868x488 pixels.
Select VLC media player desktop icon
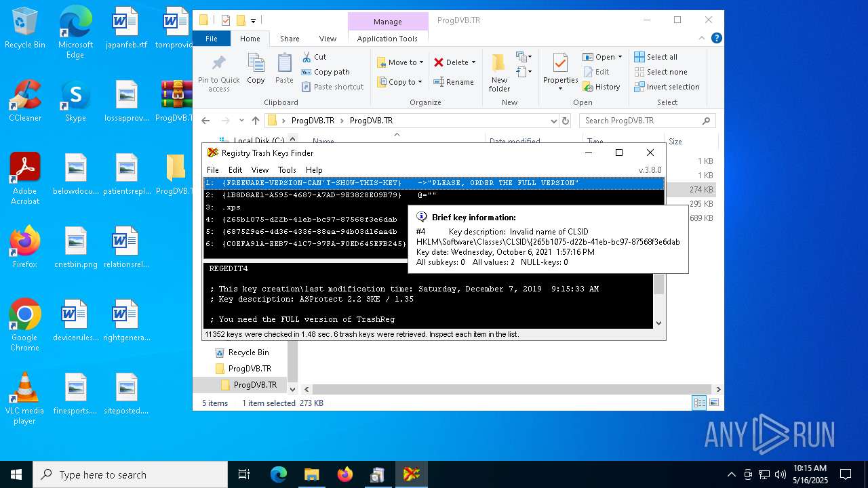[25, 399]
